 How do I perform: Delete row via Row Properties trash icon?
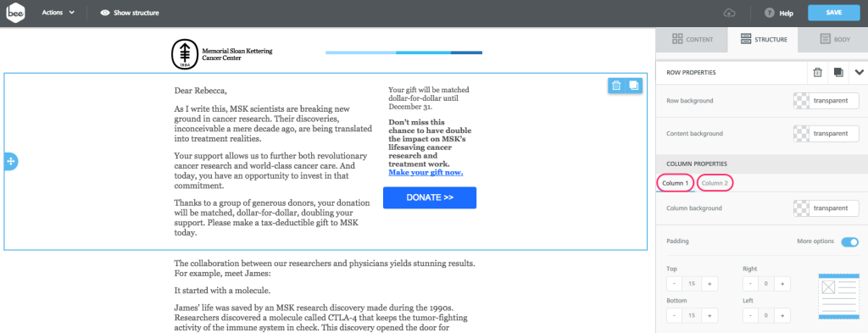click(817, 73)
